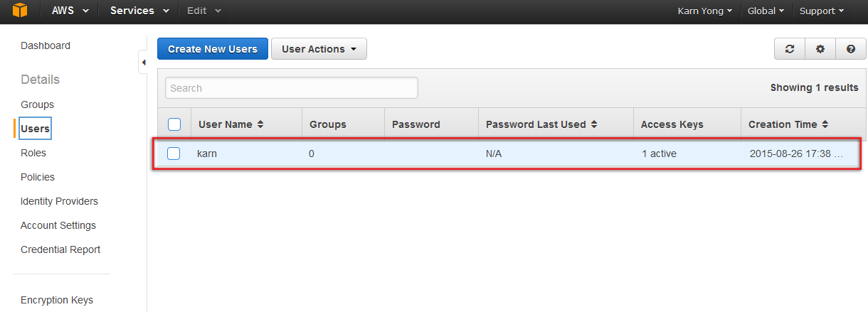Refresh the users list
The width and height of the screenshot is (868, 312).
789,49
